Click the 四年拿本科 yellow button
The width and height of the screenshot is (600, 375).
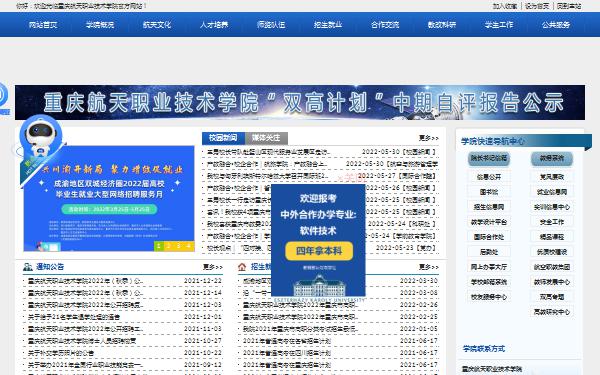coord(319,251)
